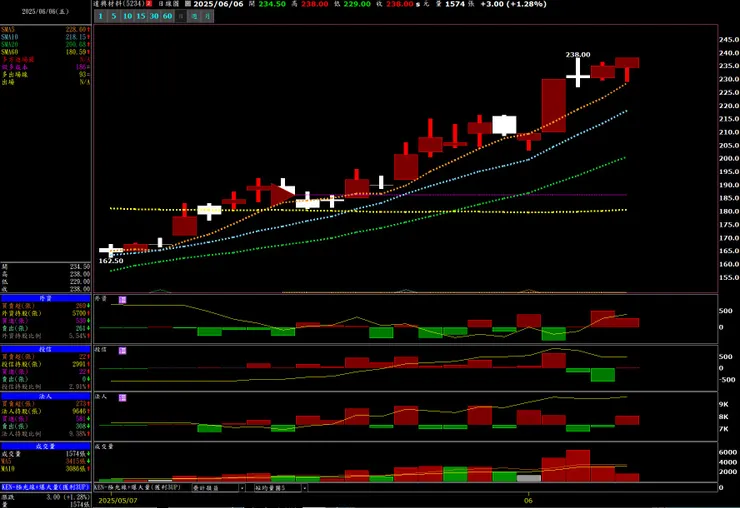Select the 10-minute timeframe button

tap(127, 16)
